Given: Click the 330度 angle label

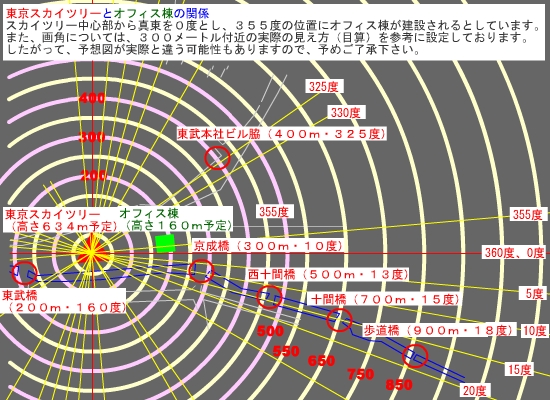Looking at the screenshot, I should tap(346, 113).
